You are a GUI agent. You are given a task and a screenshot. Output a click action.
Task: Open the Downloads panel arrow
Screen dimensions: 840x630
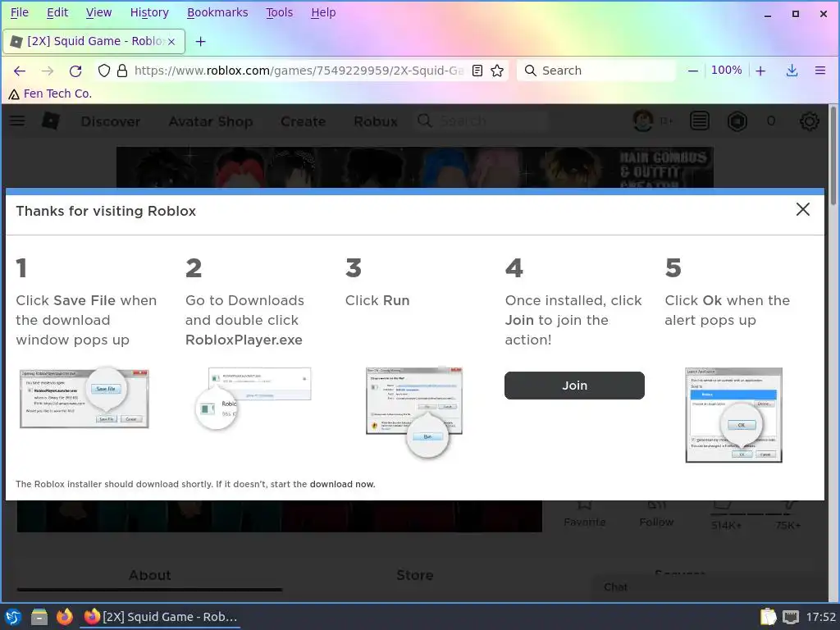(x=792, y=71)
